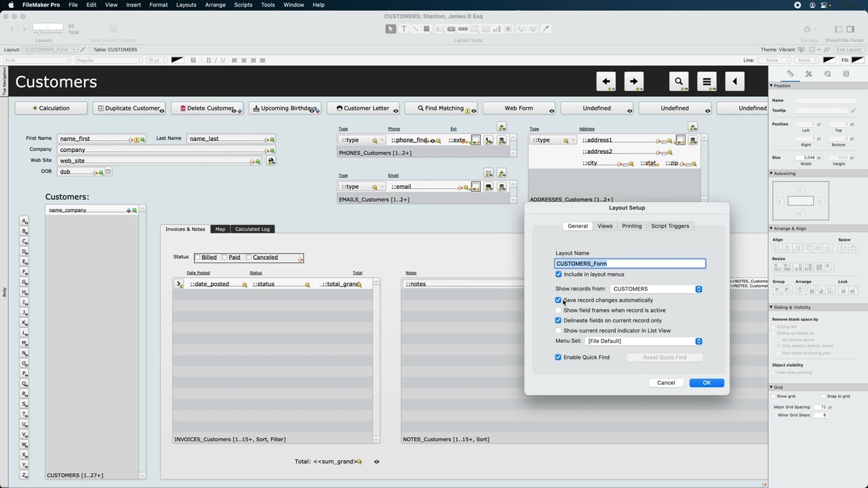This screenshot has width=868, height=488.
Task: Uncheck Save record changes automatically
Action: pos(559,300)
